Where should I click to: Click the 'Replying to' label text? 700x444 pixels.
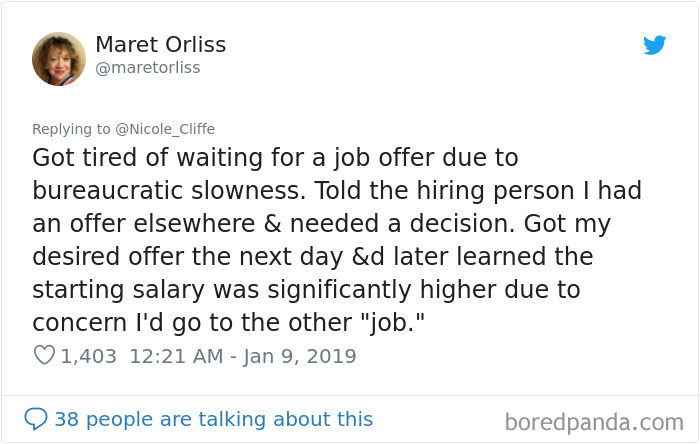coord(71,129)
